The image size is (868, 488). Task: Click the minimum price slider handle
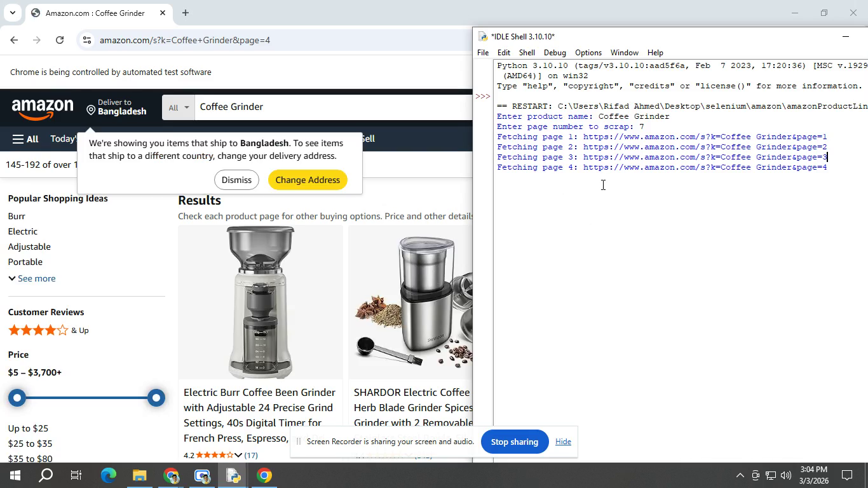point(18,398)
